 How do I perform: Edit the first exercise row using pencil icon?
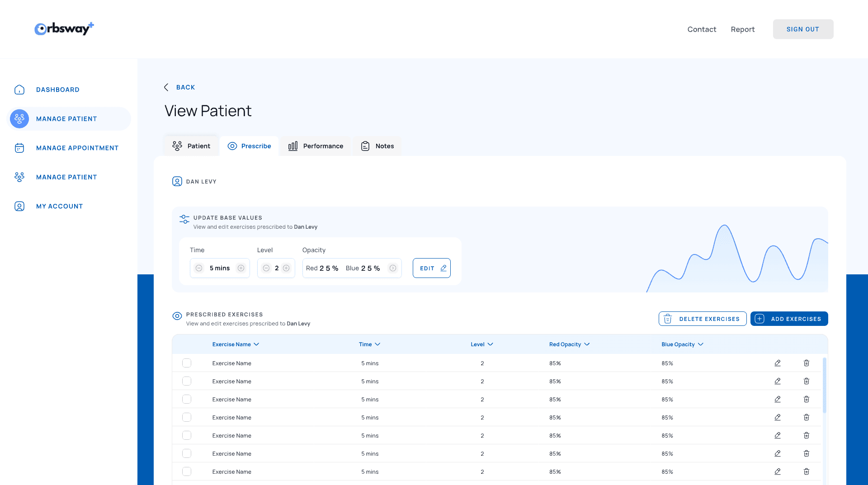pyautogui.click(x=778, y=363)
